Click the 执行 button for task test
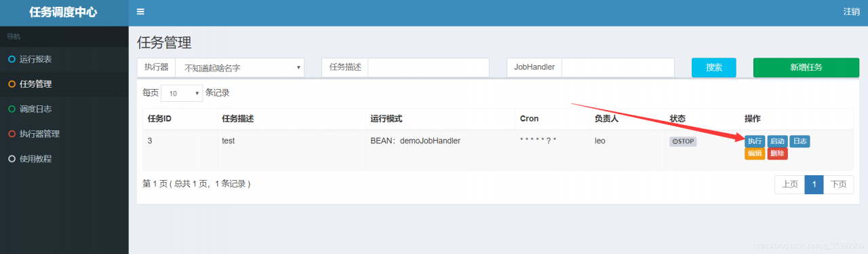 point(755,141)
